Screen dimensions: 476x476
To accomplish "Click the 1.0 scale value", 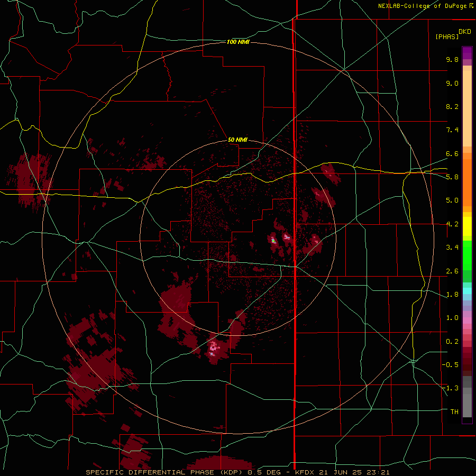I will pyautogui.click(x=452, y=318).
